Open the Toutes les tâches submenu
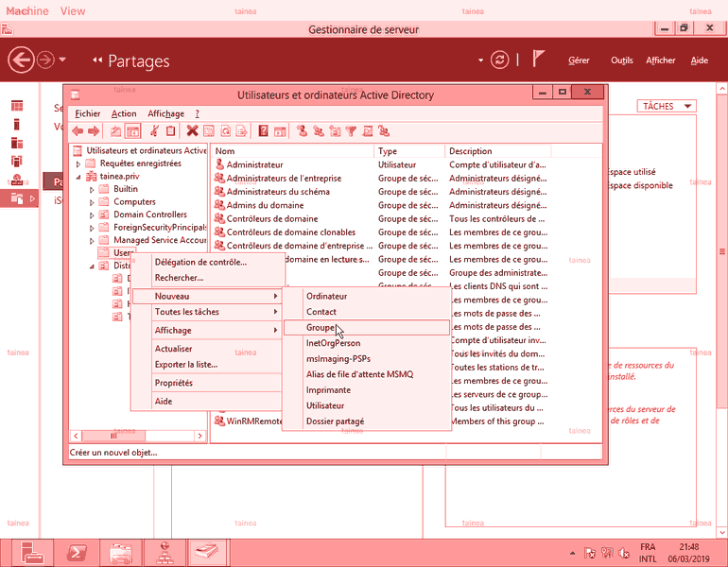Screen dimensions: 728x567 (x=207, y=312)
